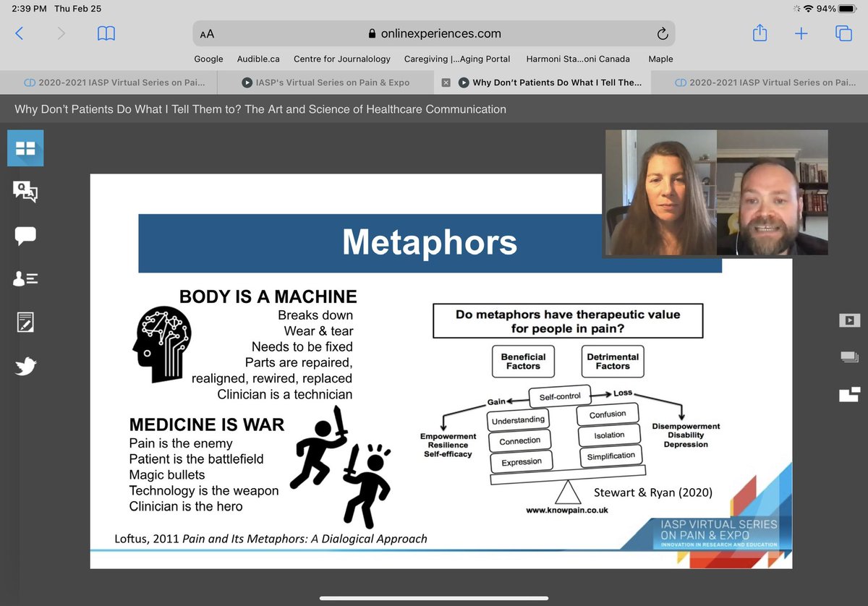
Task: Open the Google favorite link
Action: 208,59
